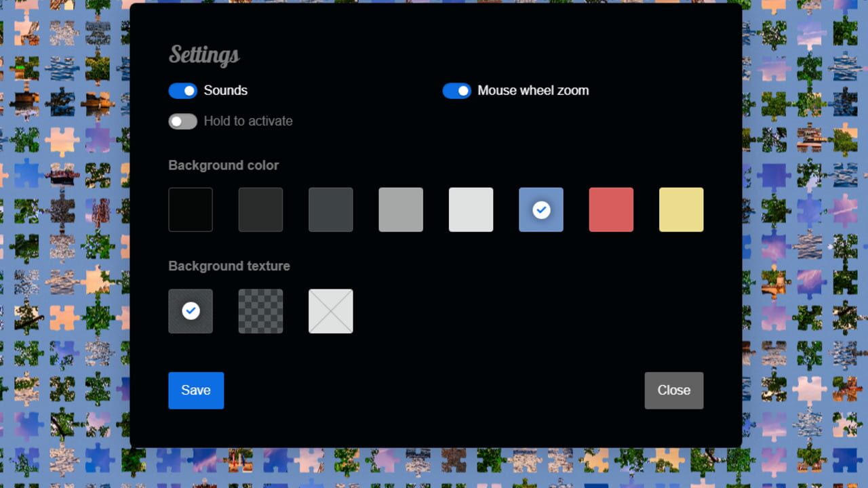Viewport: 868px width, 488px height.
Task: Choose the checked diagonal-lines background texture
Action: pos(191,311)
